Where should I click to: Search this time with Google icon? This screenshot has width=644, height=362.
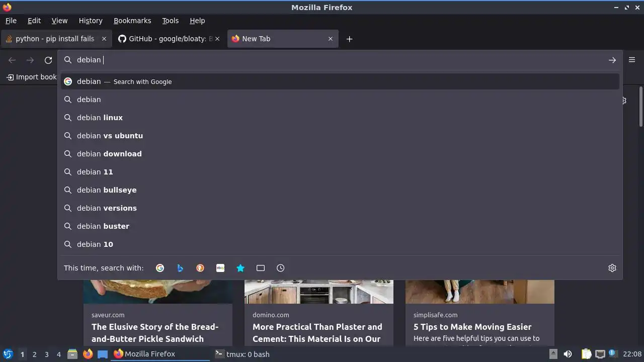pos(160,268)
